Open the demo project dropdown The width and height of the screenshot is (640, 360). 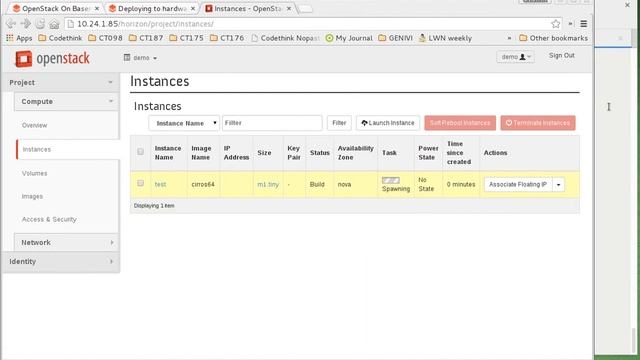coord(140,58)
